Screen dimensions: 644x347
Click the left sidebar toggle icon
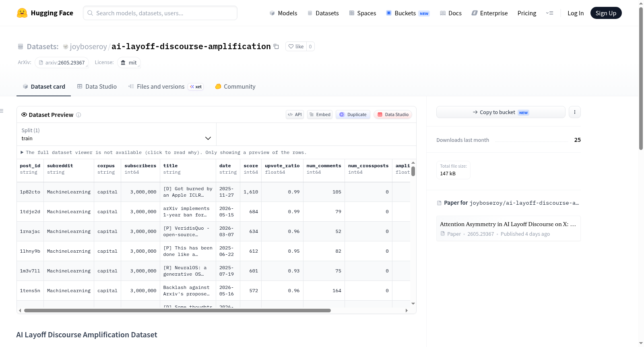pos(2,111)
